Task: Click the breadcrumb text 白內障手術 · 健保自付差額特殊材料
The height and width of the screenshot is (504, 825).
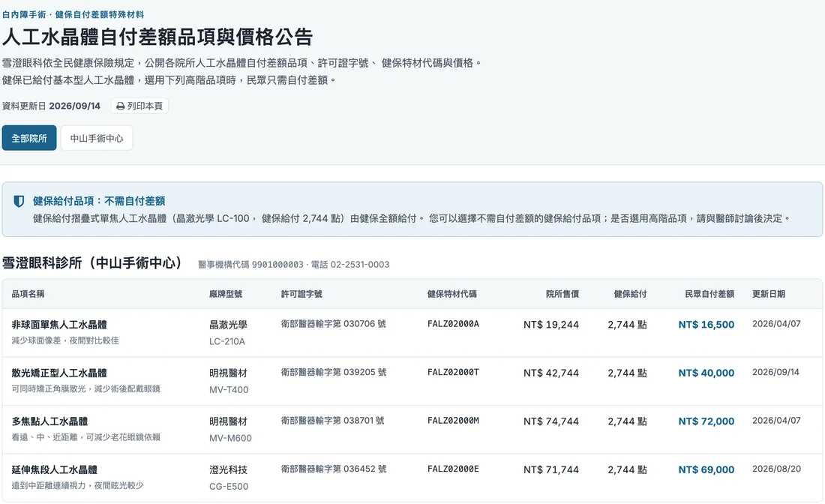Action: click(x=73, y=14)
